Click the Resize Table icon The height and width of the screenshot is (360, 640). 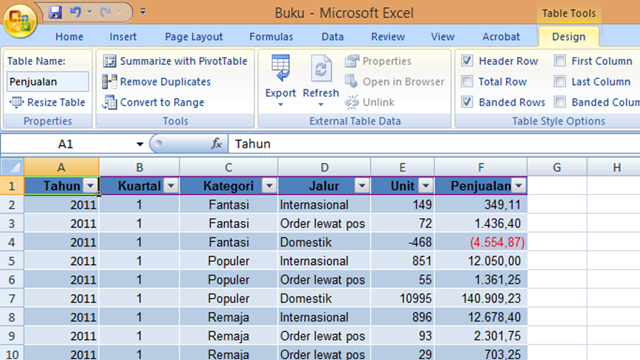coord(17,102)
